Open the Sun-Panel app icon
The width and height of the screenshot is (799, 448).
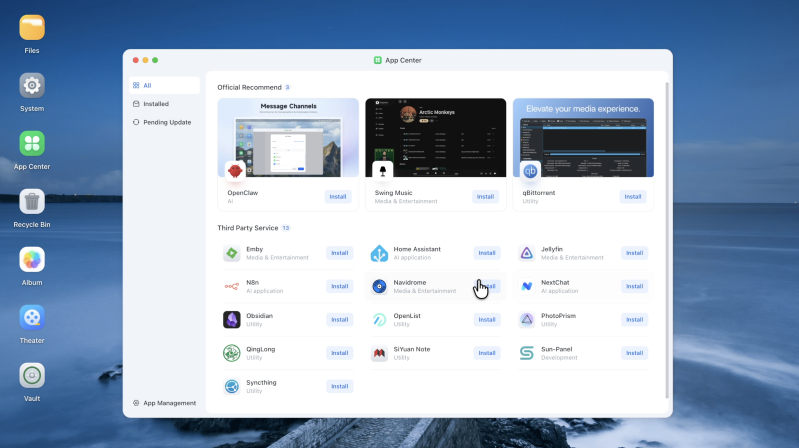click(x=527, y=353)
